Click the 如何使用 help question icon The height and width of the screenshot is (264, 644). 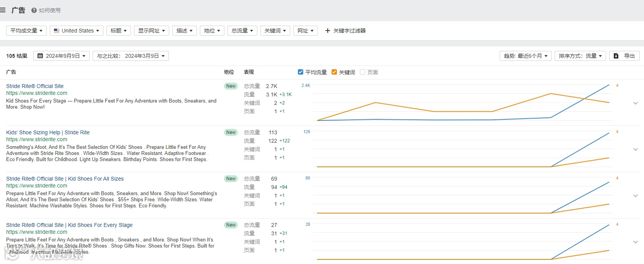pos(34,10)
